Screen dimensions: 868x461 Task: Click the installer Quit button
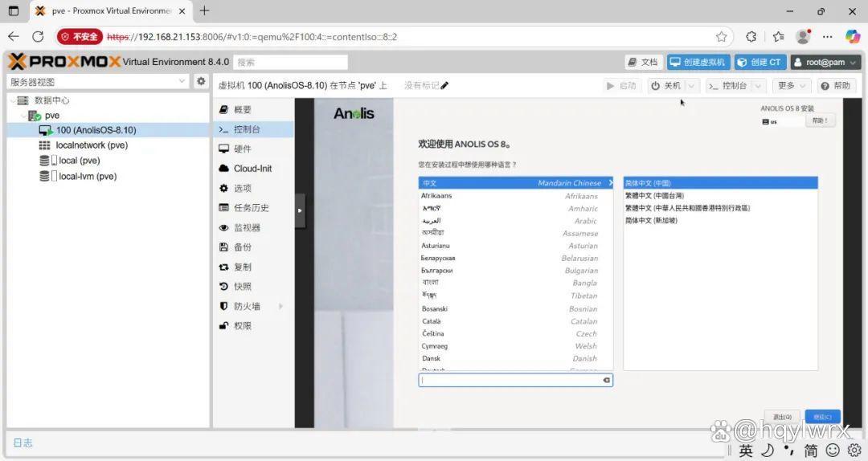782,417
